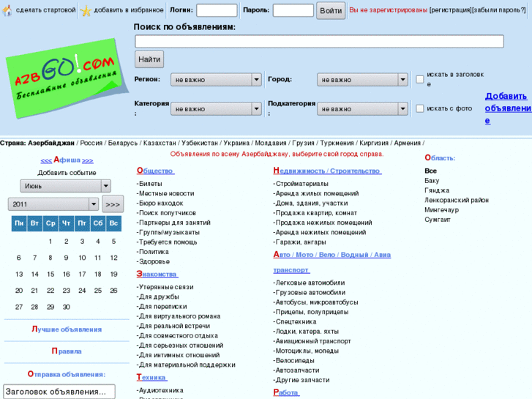This screenshot has height=399, width=532.
Task: Open the month dropdown showing Июнь
Action: pyautogui.click(x=65, y=186)
